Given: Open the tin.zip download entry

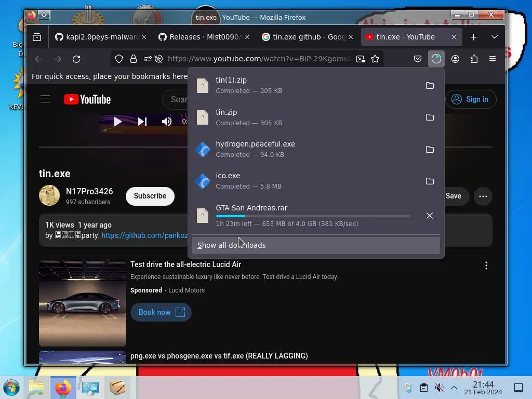Looking at the screenshot, I should (305, 117).
